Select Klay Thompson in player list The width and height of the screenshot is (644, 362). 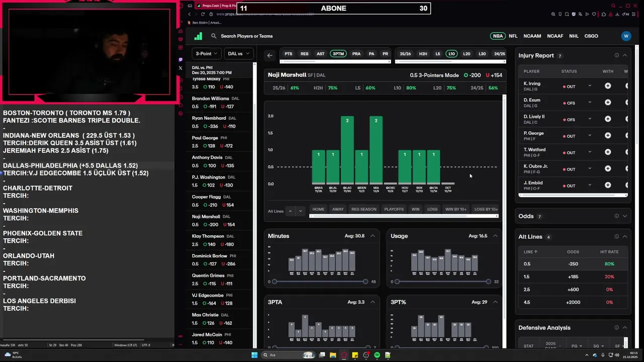coord(219,240)
